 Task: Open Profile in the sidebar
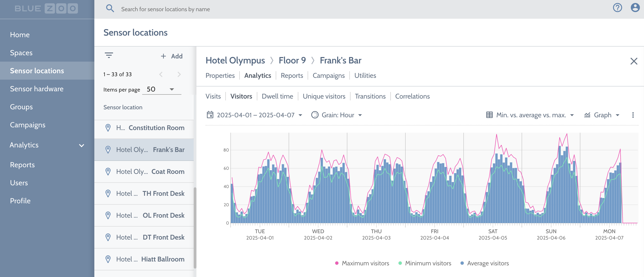point(20,201)
